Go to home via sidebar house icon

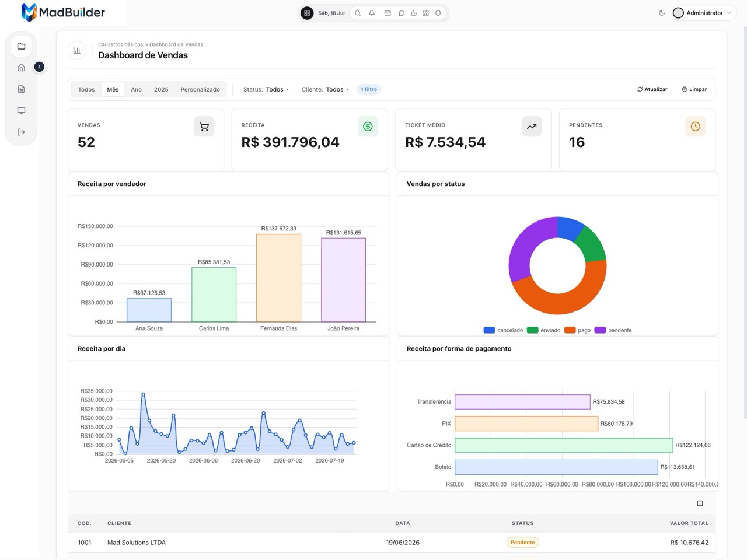21,68
